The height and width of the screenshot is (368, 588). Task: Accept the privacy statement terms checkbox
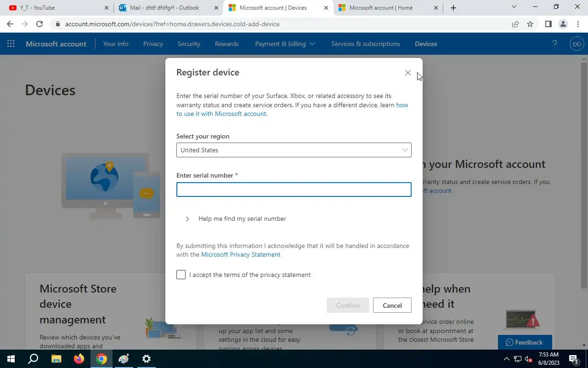pyautogui.click(x=181, y=275)
